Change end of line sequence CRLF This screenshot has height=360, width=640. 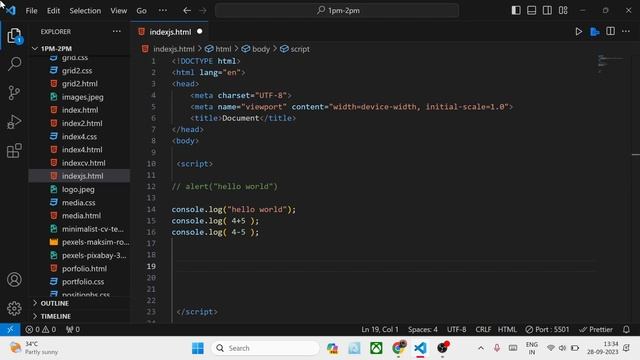[483, 329]
